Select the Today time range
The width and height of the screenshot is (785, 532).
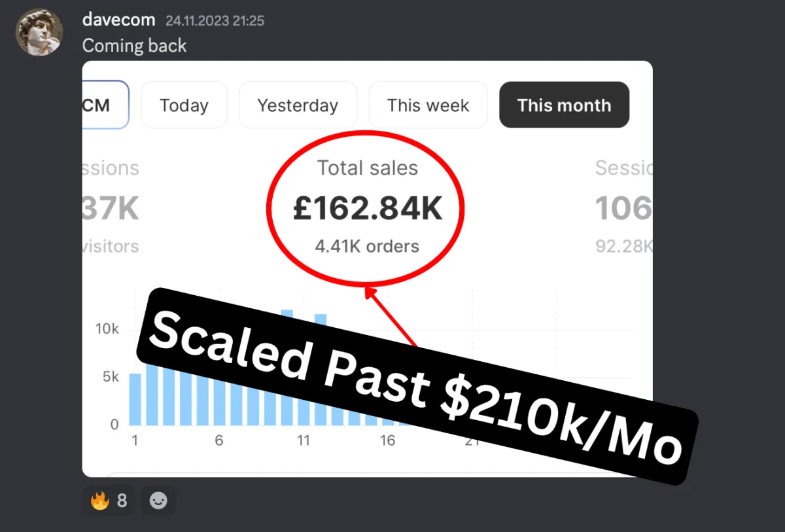tap(184, 105)
